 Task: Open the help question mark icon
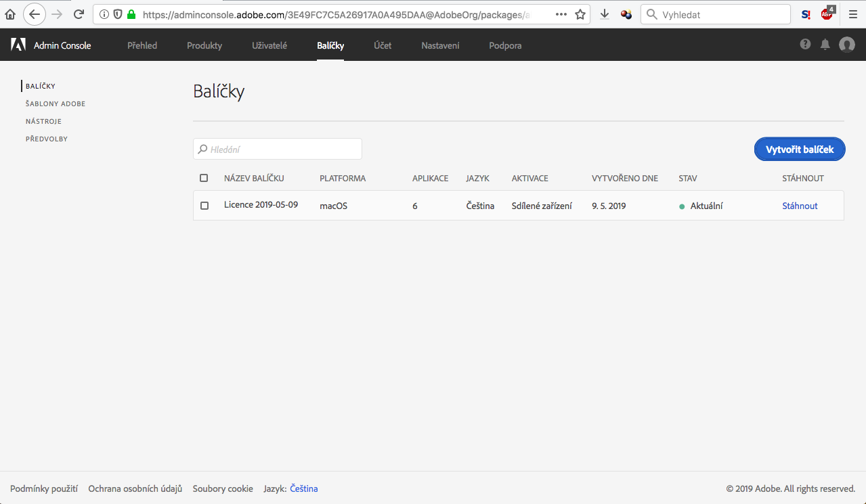(x=805, y=44)
